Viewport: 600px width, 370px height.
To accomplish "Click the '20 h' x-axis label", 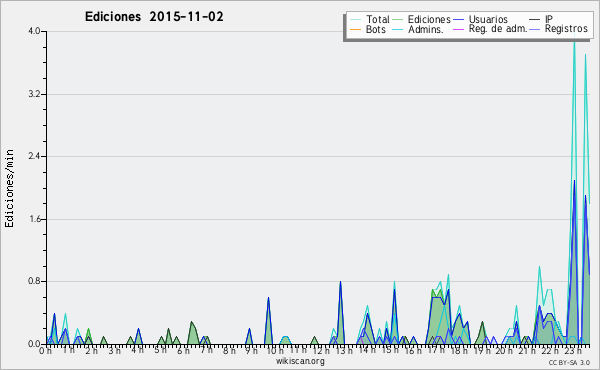I will click(505, 350).
